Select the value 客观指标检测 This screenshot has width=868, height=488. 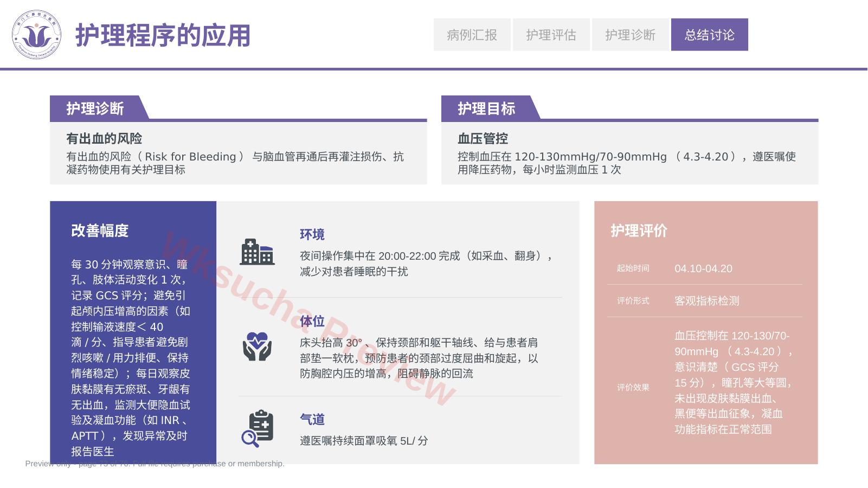[706, 301]
